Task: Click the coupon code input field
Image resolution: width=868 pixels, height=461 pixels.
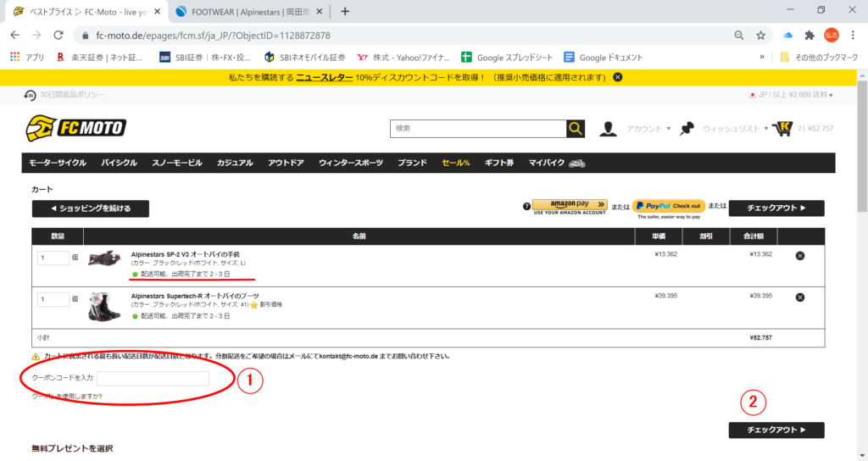Action: click(x=153, y=378)
